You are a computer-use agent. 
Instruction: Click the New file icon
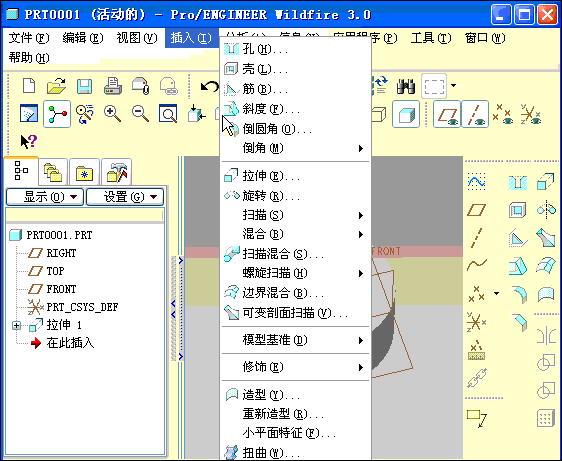(x=29, y=86)
